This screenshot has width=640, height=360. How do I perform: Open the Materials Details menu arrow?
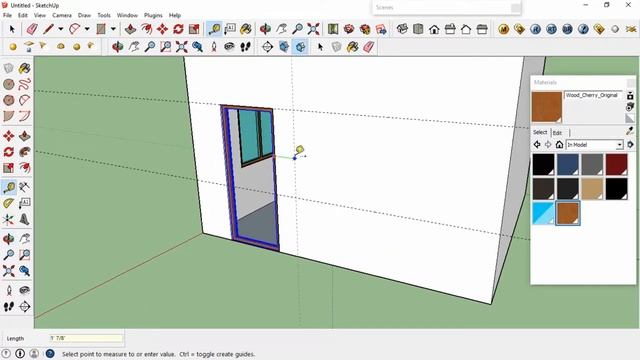click(631, 145)
